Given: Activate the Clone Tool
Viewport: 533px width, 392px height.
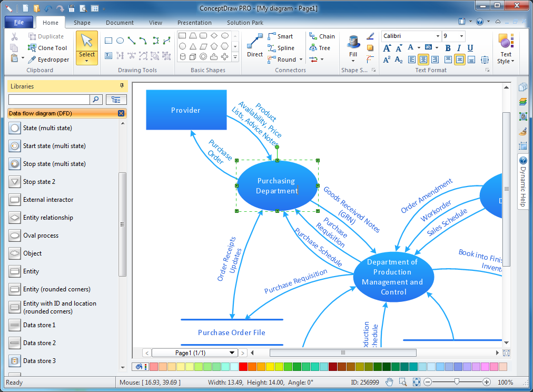Looking at the screenshot, I should [x=47, y=48].
